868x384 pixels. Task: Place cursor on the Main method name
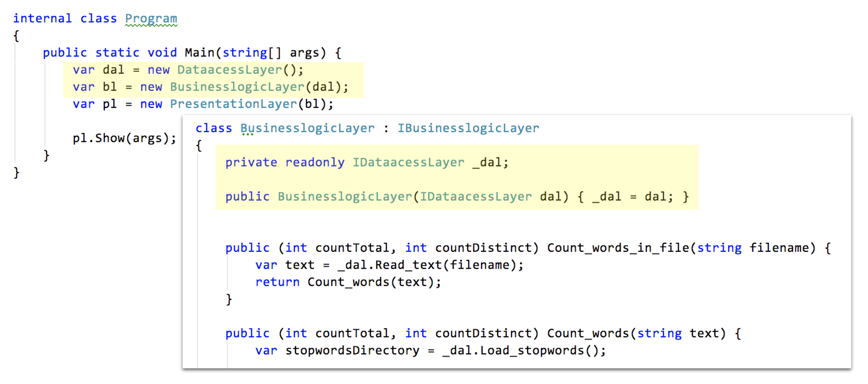pyautogui.click(x=199, y=53)
